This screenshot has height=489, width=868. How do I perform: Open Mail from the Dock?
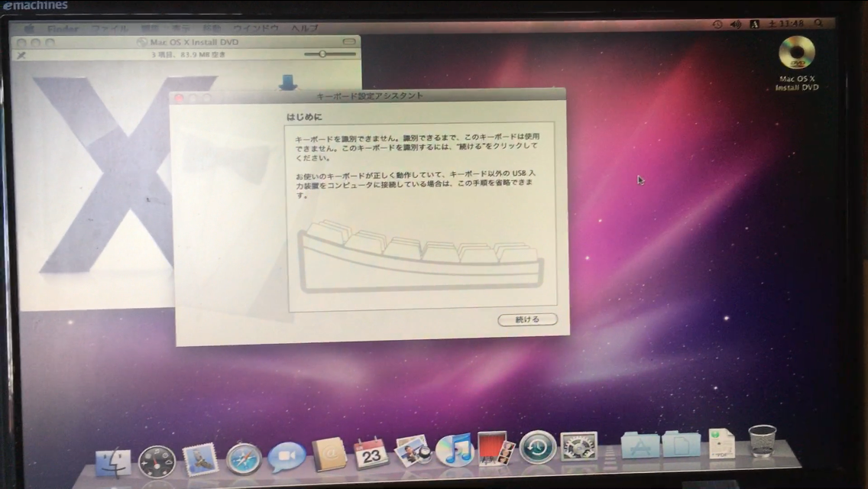pos(200,460)
